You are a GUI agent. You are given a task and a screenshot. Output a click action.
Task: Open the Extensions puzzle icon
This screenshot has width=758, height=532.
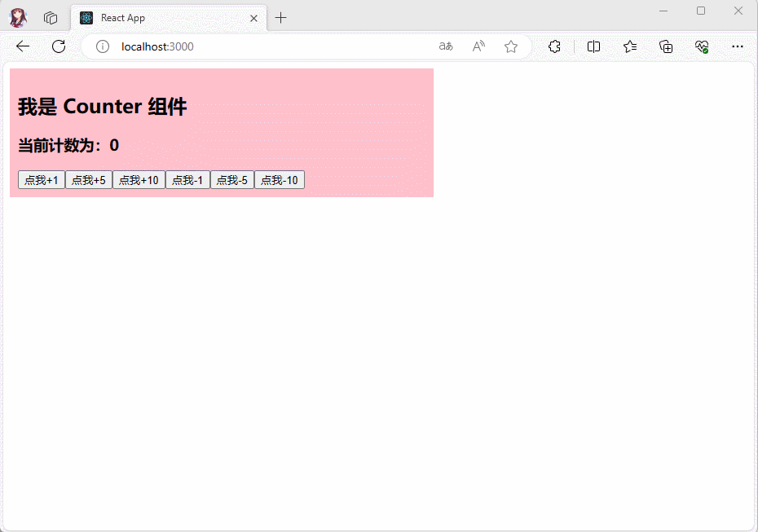coord(555,46)
